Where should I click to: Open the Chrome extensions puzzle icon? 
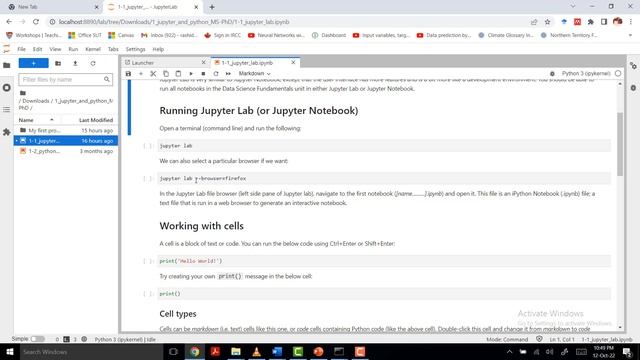[x=591, y=22]
